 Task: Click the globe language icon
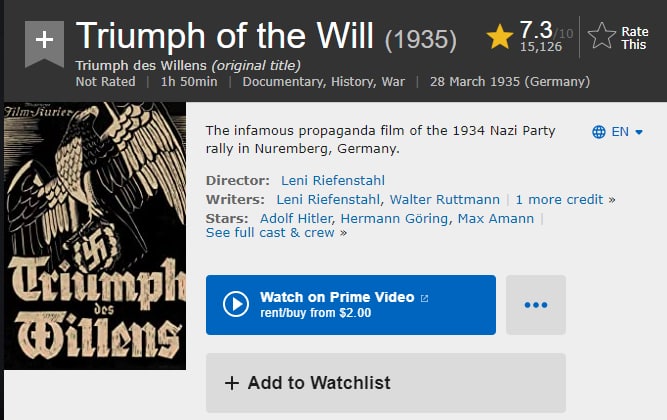click(x=599, y=132)
